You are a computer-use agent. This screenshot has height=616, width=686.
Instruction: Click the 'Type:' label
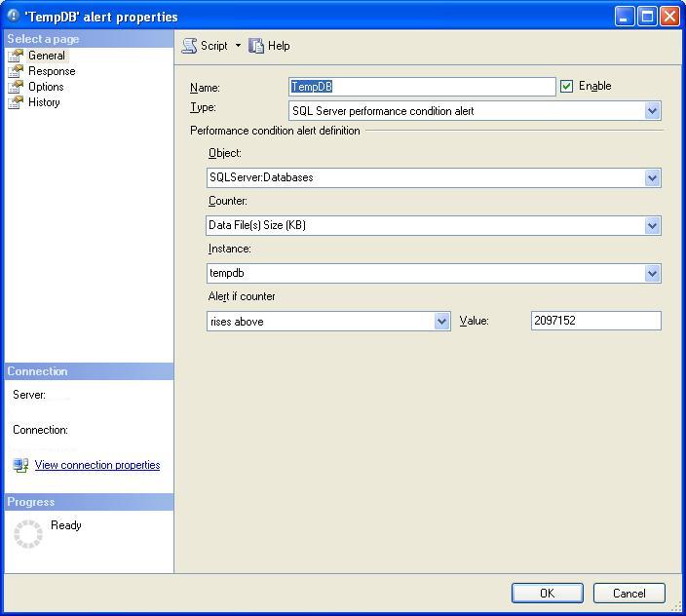coord(203,107)
